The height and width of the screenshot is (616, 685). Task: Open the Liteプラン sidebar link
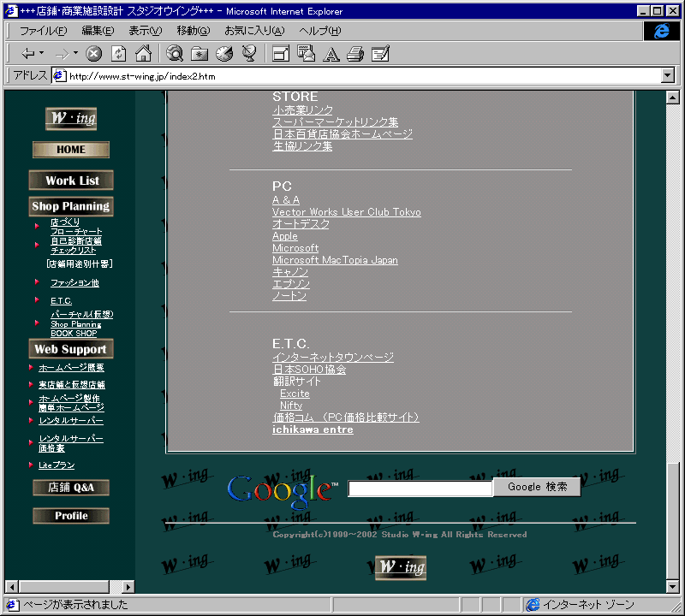[x=57, y=465]
